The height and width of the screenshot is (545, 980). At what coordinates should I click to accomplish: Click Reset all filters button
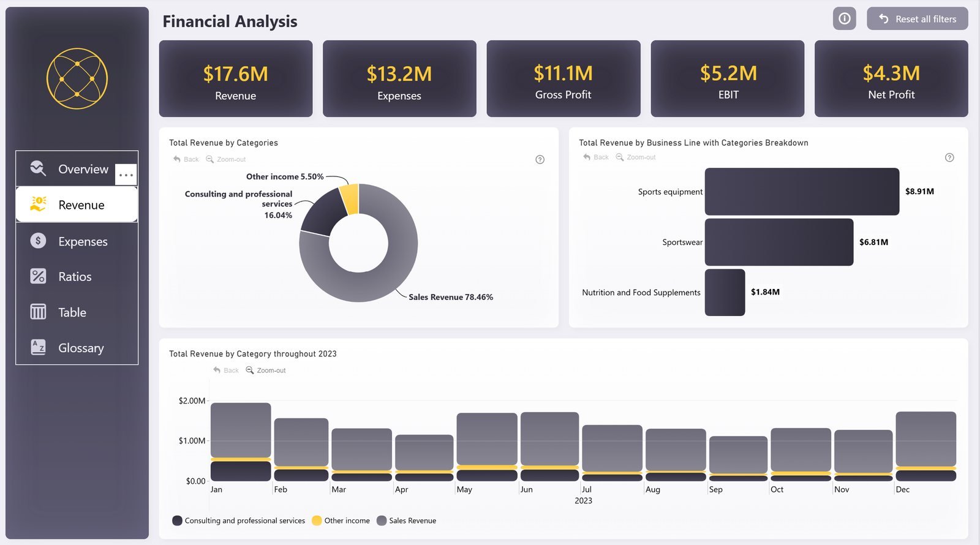point(917,18)
